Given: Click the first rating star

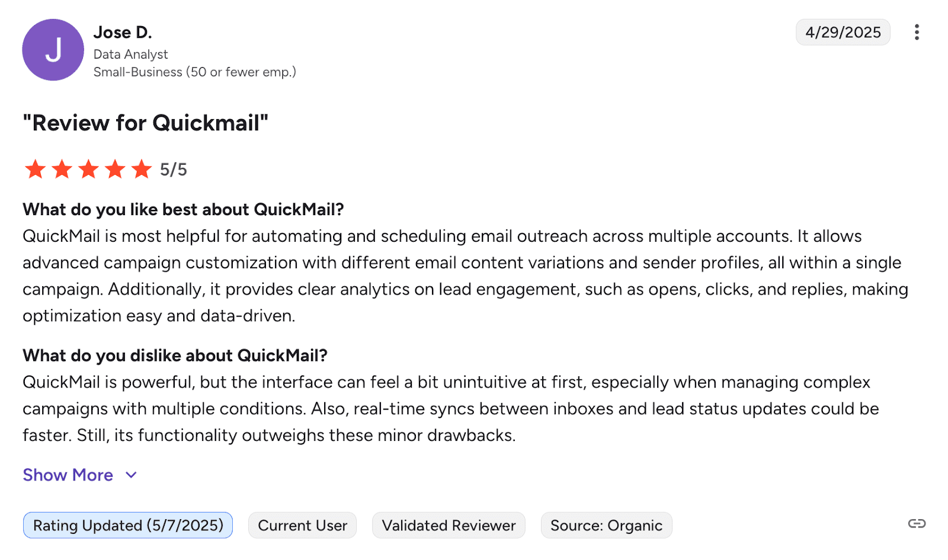Looking at the screenshot, I should 36,169.
